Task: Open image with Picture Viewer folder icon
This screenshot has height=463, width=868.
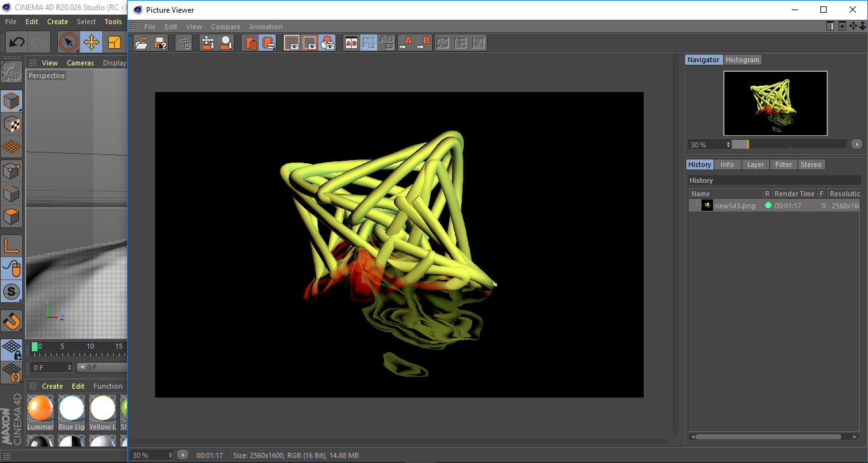Action: [142, 43]
